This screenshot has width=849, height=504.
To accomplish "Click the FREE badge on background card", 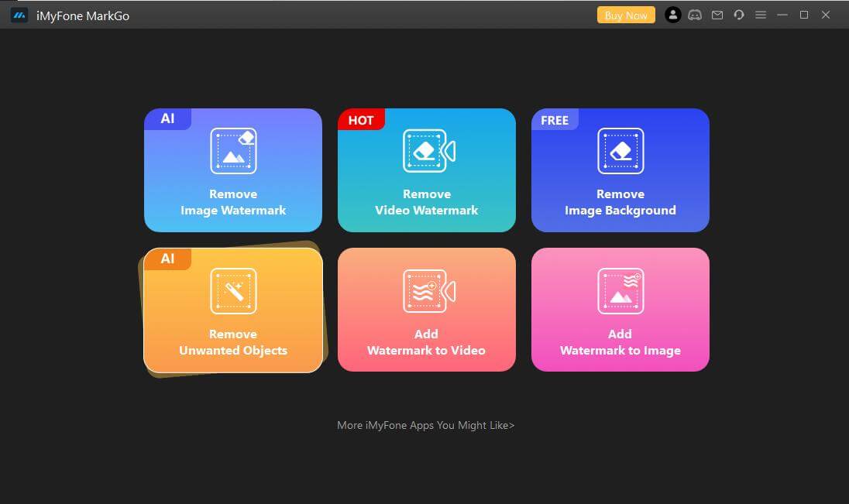I will 554,120.
